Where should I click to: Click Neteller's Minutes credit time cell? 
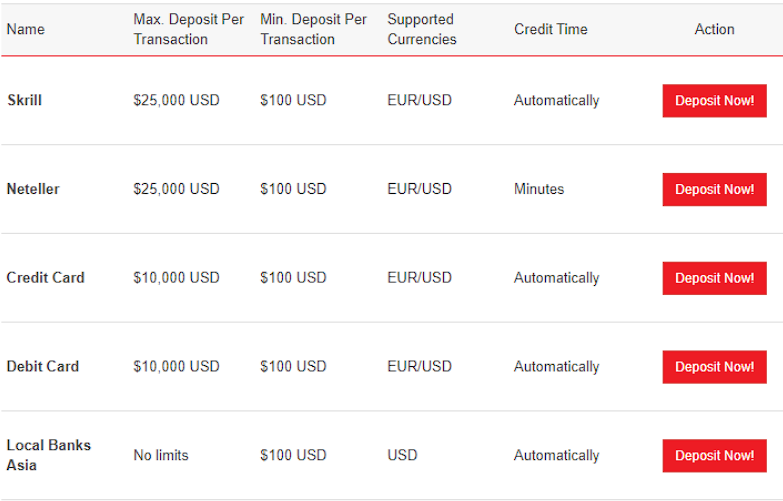pyautogui.click(x=539, y=189)
